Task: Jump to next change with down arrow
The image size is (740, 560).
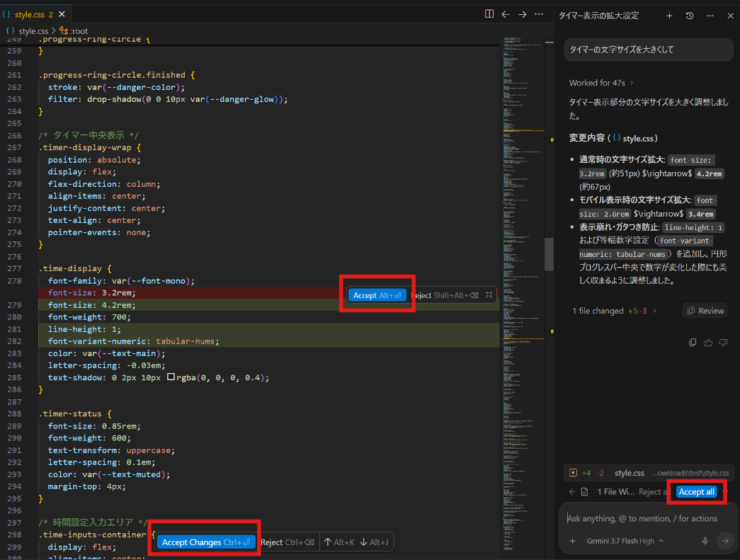Action: [x=374, y=542]
